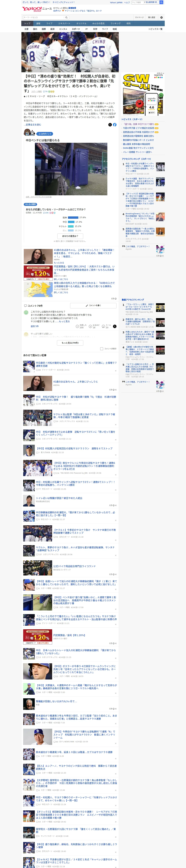Open topic 今夏の甲子園 ビデオ検証を初採用
This screenshot has width=186, height=868.
(x=138, y=128)
